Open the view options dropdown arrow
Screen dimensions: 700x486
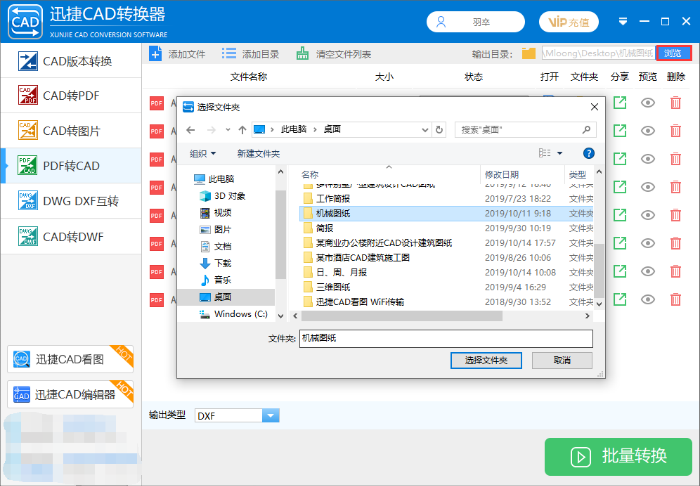(x=559, y=154)
